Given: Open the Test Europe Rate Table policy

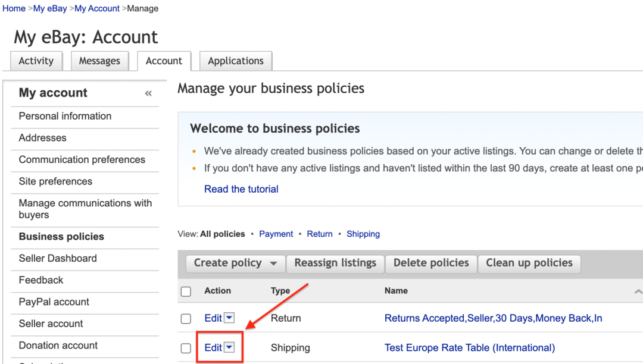Looking at the screenshot, I should click(470, 348).
